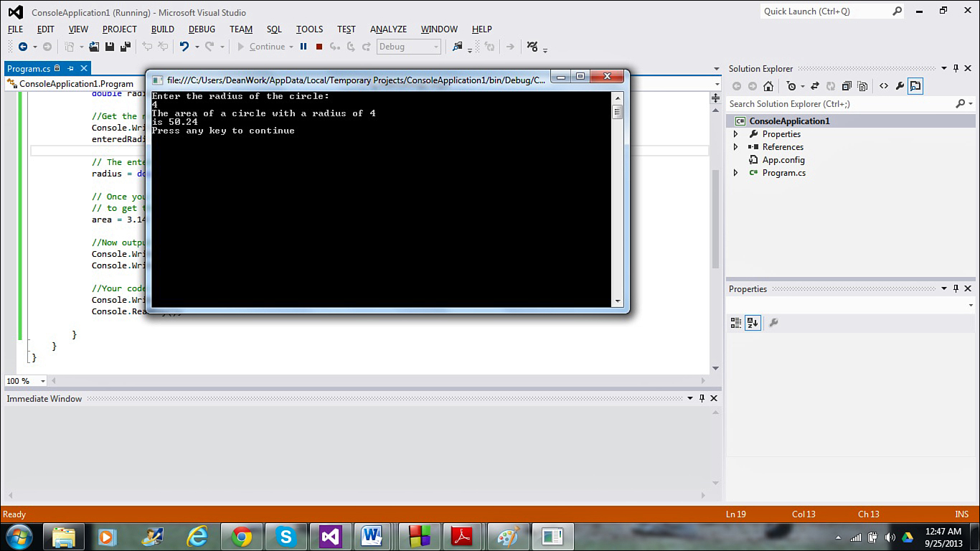This screenshot has width=980, height=551.
Task: Close the Program.cs editor tab
Action: (x=84, y=69)
